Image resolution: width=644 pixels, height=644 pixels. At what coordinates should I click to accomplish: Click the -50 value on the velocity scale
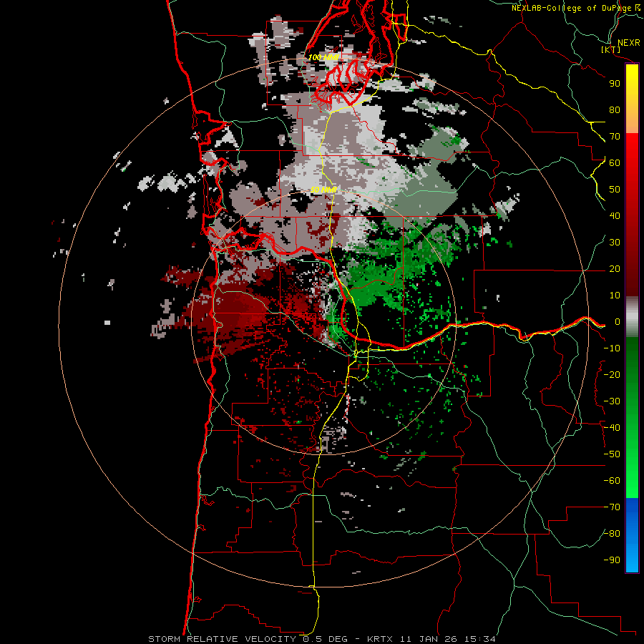612,454
